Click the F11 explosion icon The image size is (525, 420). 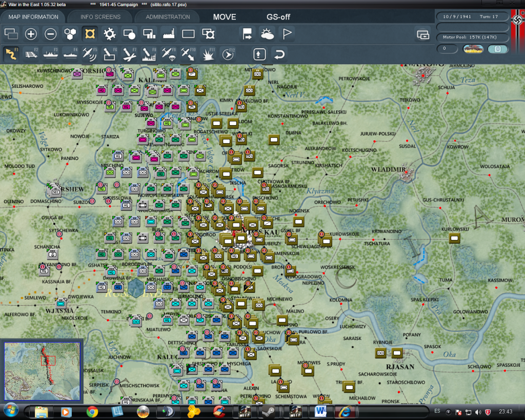coord(208,54)
